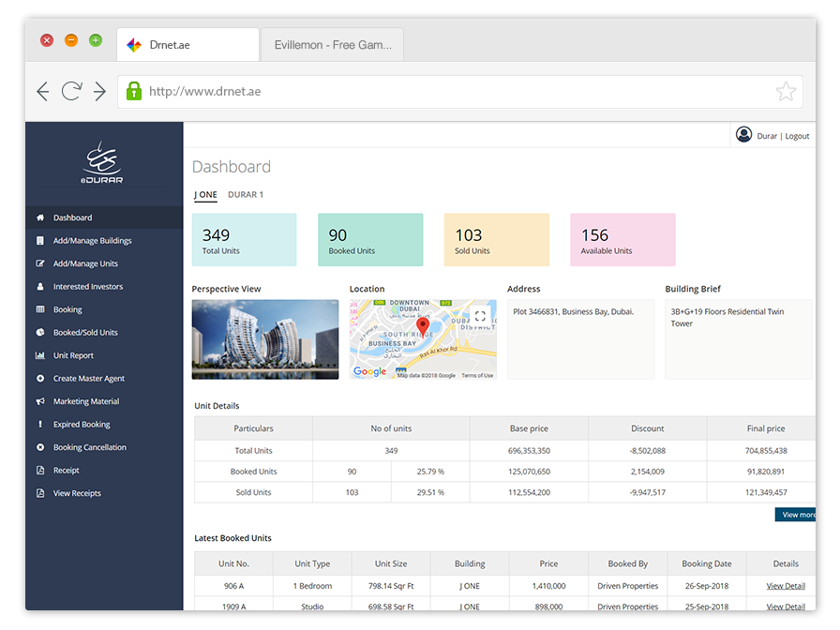Viewport: 840px width, 630px height.
Task: Switch to the DURAR 1 tab
Action: click(x=246, y=195)
